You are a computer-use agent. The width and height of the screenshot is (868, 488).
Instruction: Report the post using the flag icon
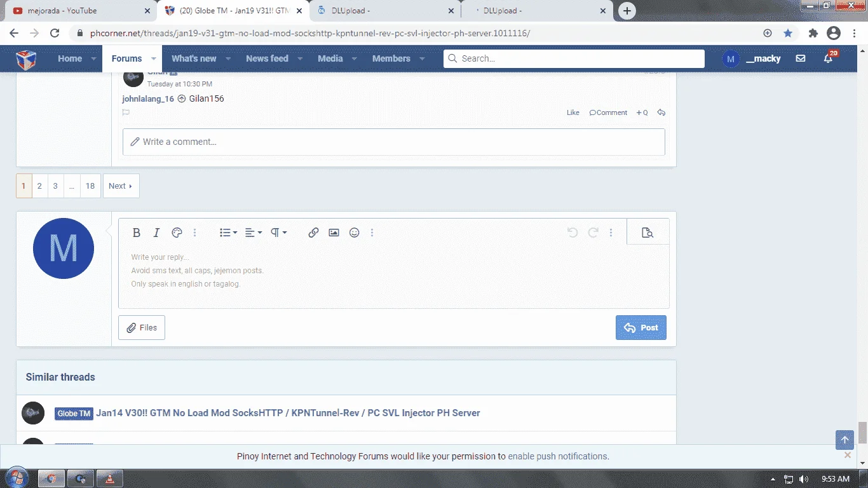[126, 112]
